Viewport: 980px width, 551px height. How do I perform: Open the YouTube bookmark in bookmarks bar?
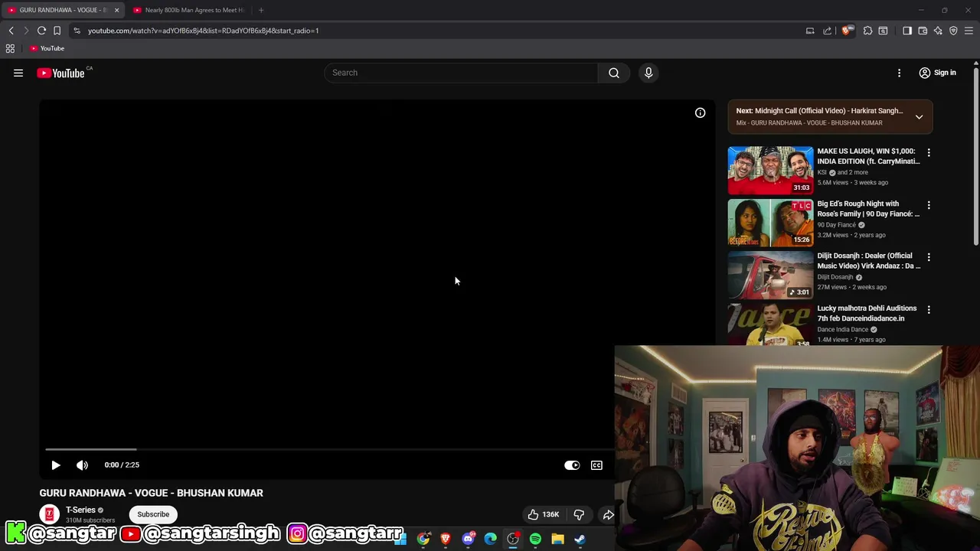click(x=47, y=48)
